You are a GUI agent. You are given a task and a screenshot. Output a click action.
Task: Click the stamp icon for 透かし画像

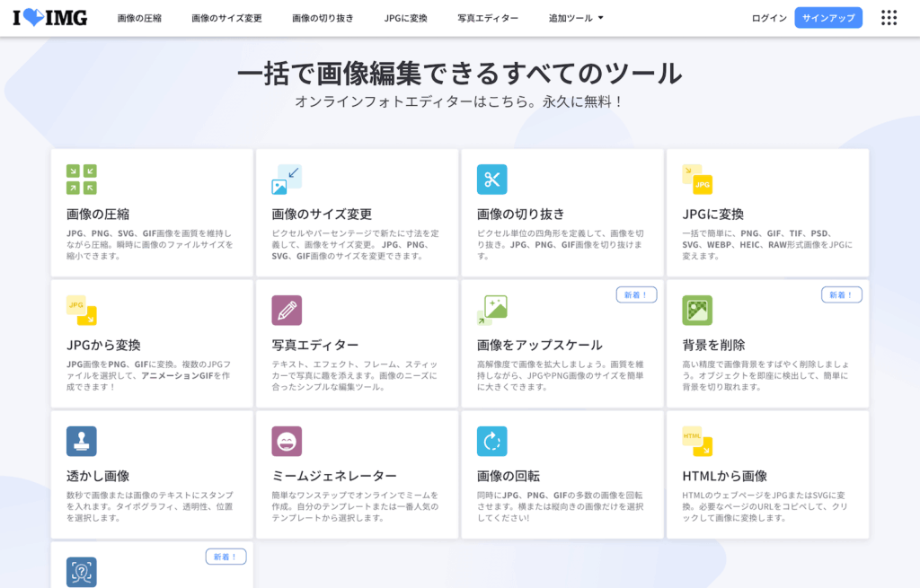click(82, 441)
